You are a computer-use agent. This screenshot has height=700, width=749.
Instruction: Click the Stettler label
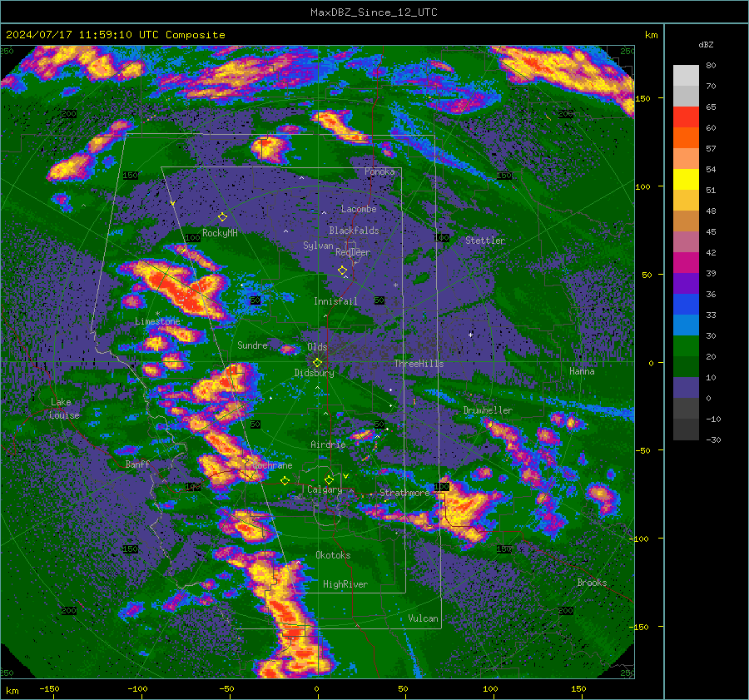click(x=485, y=241)
